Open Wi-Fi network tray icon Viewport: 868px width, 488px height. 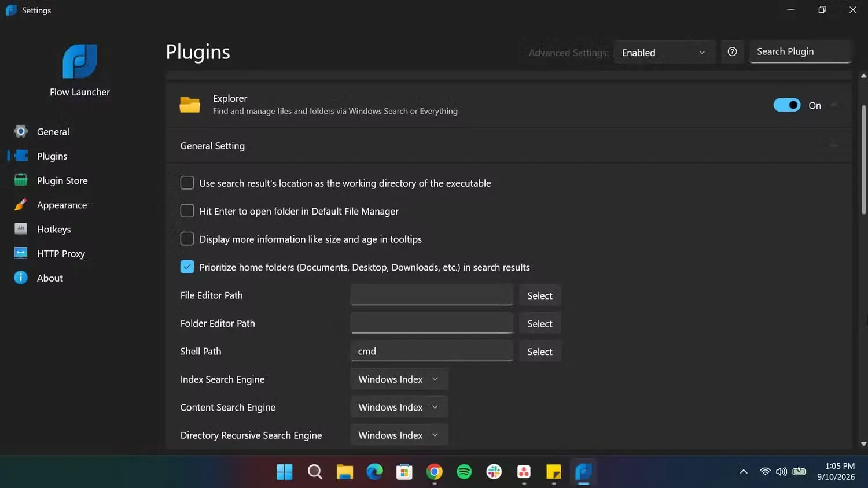pos(765,472)
